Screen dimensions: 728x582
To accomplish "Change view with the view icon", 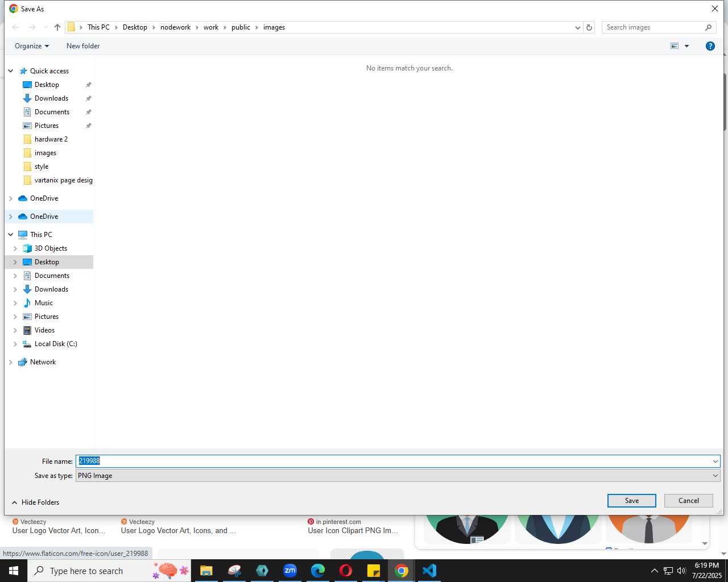I will 675,46.
